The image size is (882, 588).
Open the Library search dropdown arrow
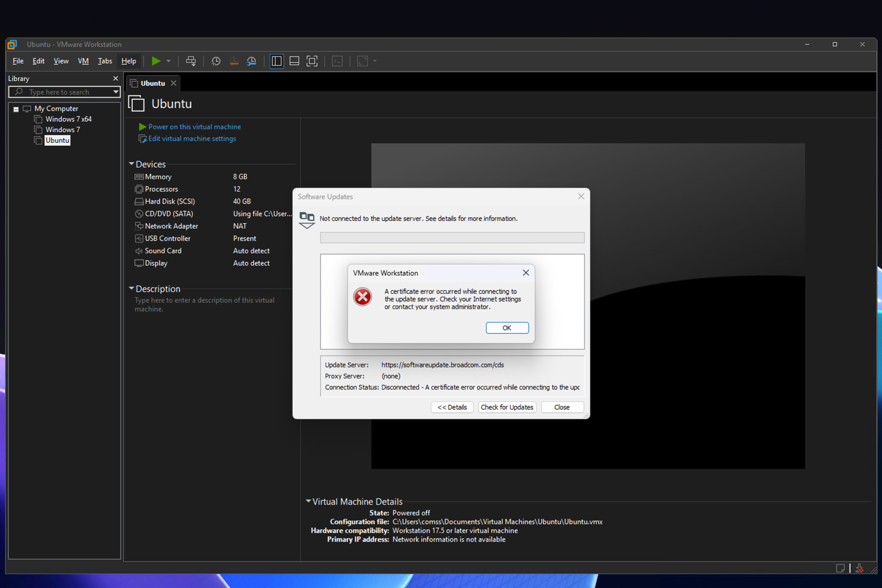116,92
